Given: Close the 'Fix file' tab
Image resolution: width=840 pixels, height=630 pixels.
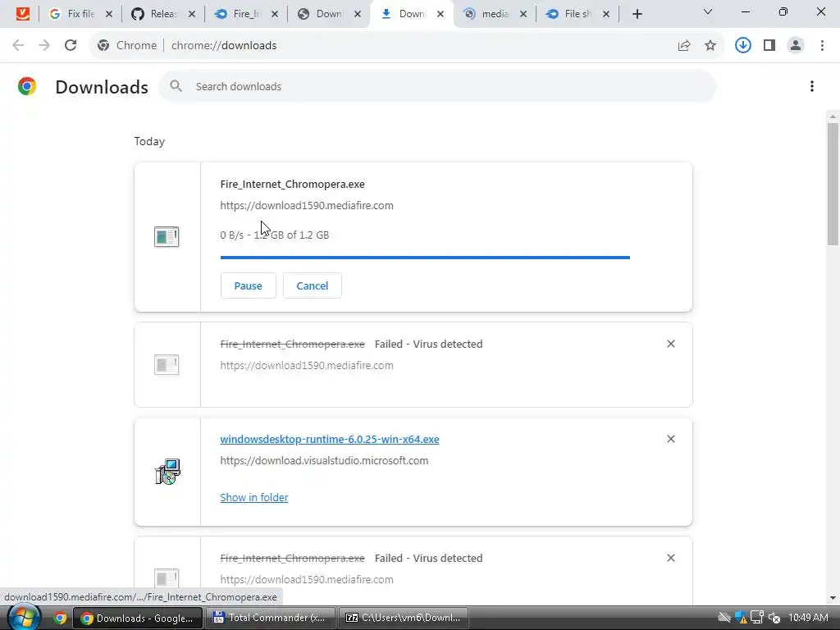Looking at the screenshot, I should click(109, 15).
